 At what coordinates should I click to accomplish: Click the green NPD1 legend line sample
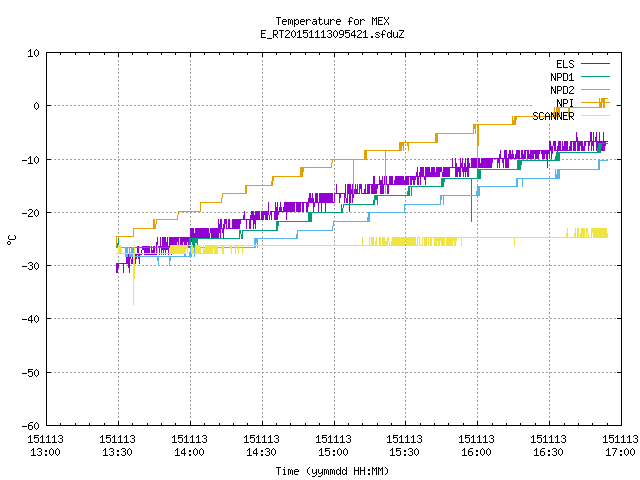pyautogui.click(x=595, y=77)
